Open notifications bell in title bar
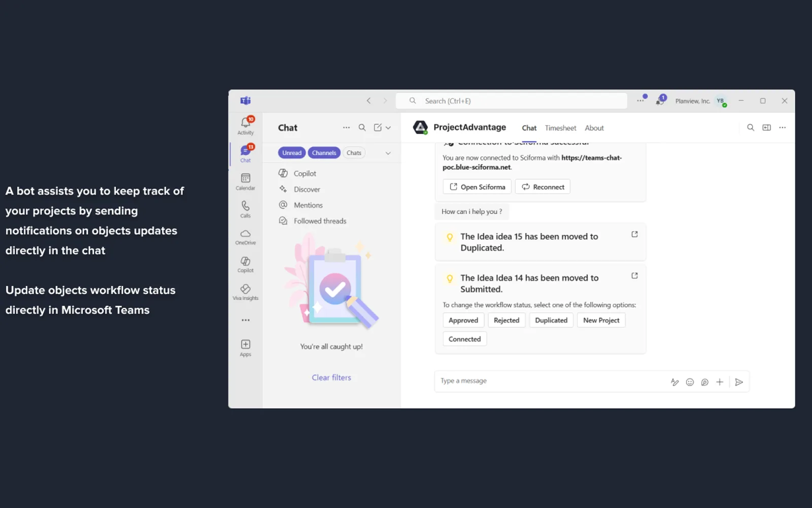This screenshot has width=812, height=508. pyautogui.click(x=660, y=100)
